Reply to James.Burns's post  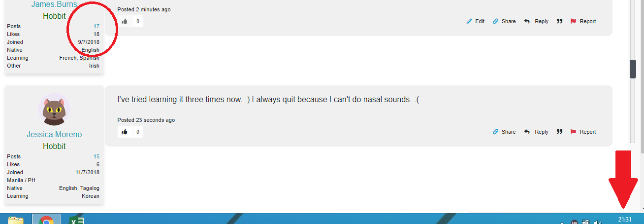[527, 21]
